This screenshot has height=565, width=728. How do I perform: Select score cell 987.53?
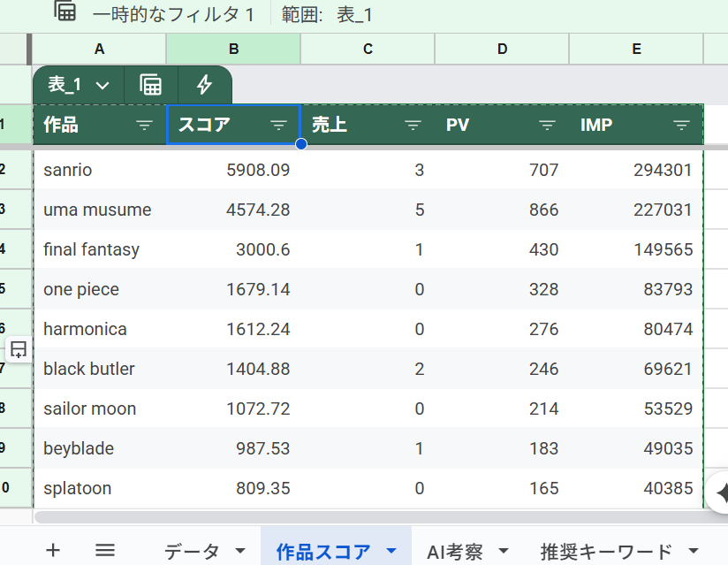coord(233,448)
